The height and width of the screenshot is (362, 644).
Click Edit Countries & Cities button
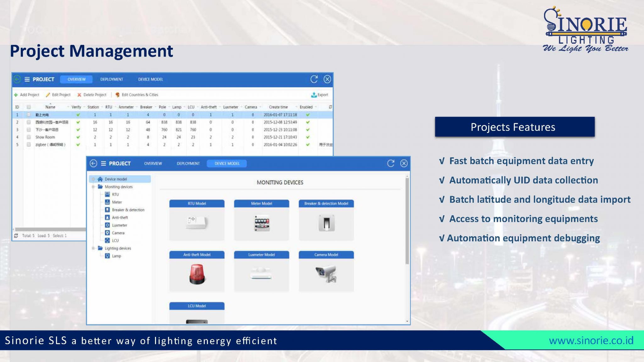[x=137, y=95]
